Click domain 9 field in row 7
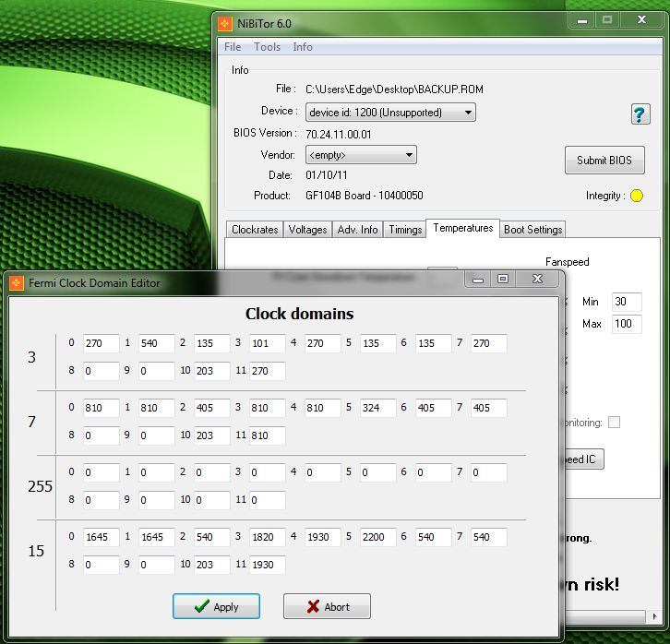Screen dimensions: 670x644 (x=156, y=435)
